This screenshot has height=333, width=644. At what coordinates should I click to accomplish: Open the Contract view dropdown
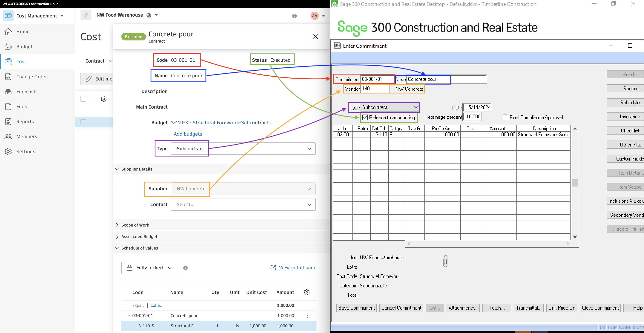(99, 61)
